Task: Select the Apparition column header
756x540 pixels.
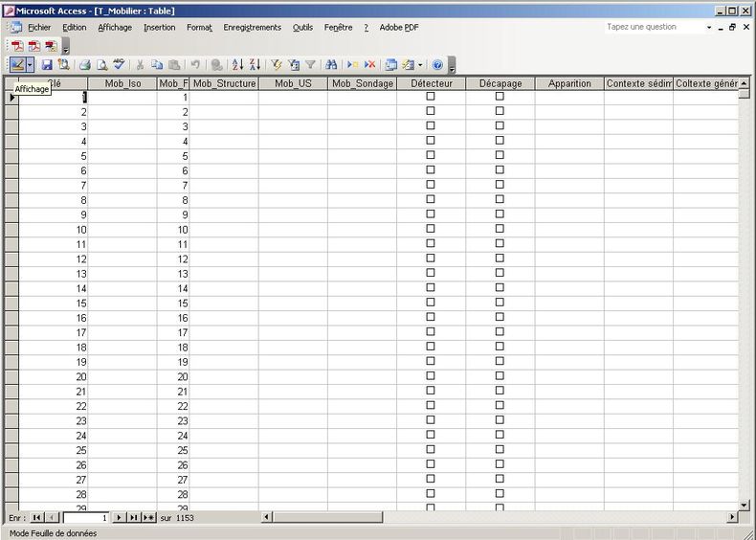Action: coord(569,83)
